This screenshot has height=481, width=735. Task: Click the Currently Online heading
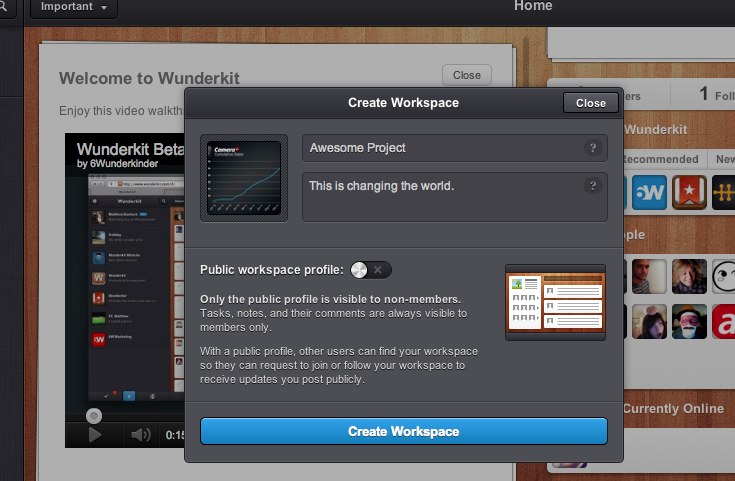673,409
